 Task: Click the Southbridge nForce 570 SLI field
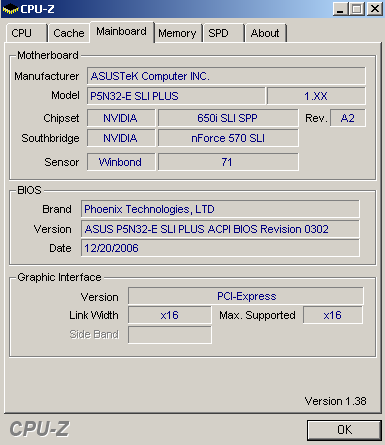tap(228, 138)
